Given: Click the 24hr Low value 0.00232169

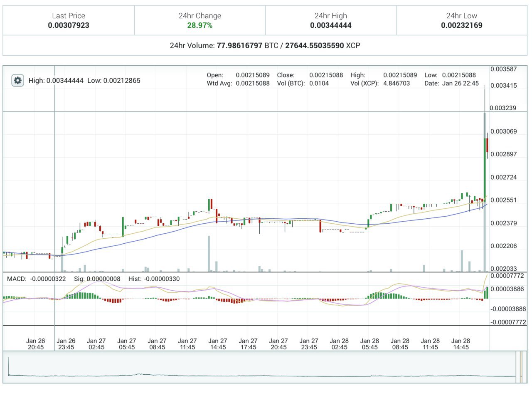Looking at the screenshot, I should coord(462,25).
